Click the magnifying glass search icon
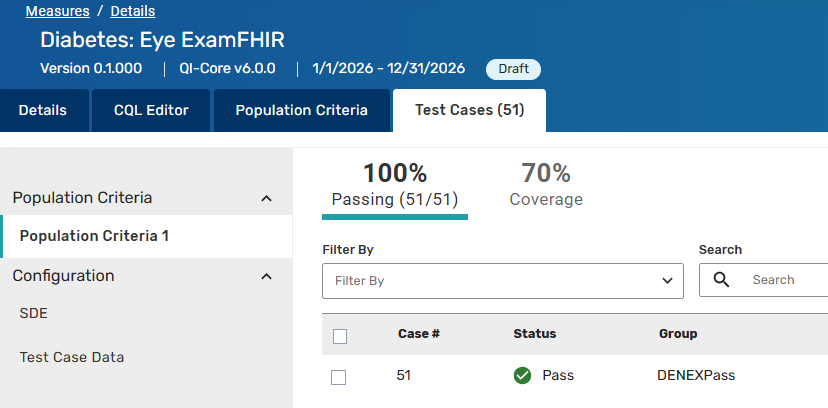Viewport: 828px width, 408px height. coord(721,280)
